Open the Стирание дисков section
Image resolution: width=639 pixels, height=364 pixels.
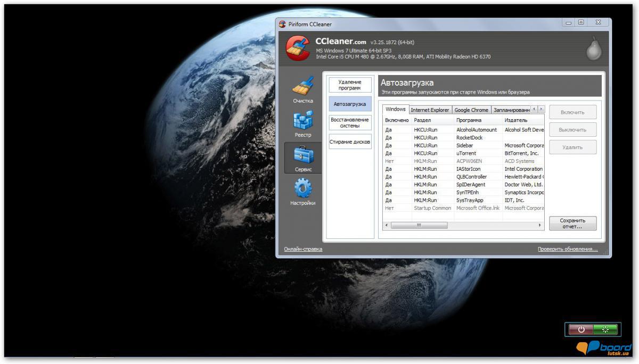350,142
